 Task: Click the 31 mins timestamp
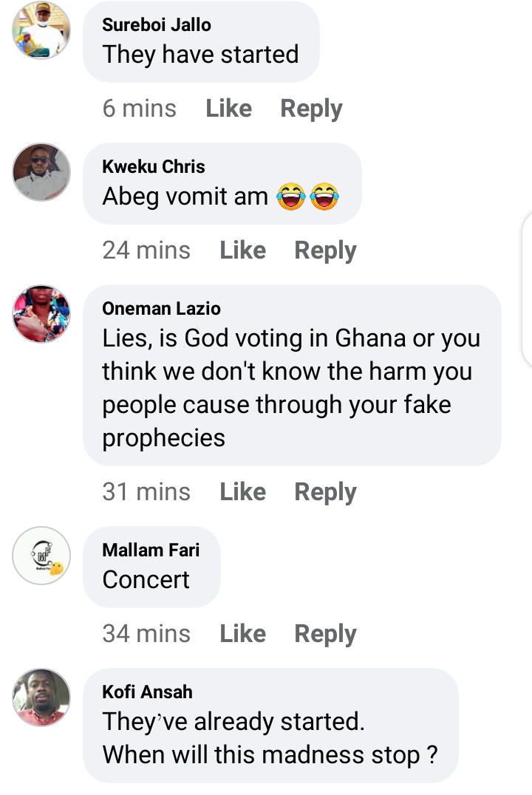146,491
